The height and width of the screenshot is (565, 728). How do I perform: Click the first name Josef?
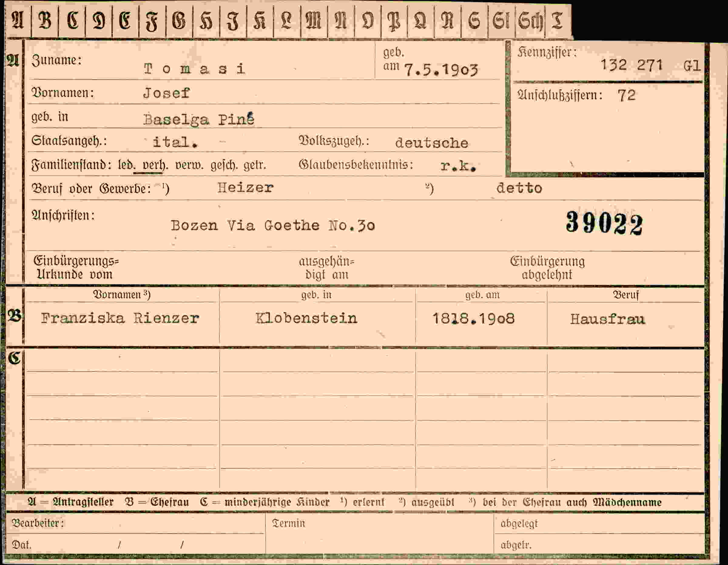[x=166, y=93]
